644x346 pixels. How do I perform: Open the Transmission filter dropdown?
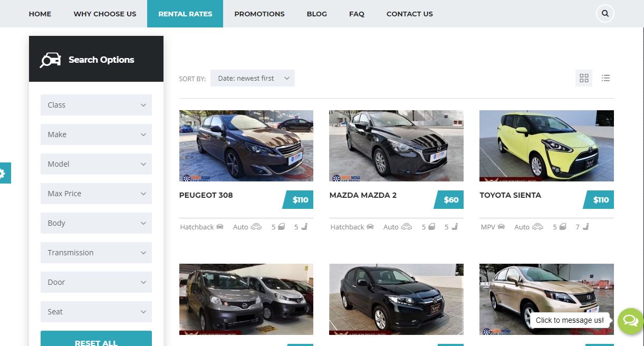pyautogui.click(x=96, y=253)
